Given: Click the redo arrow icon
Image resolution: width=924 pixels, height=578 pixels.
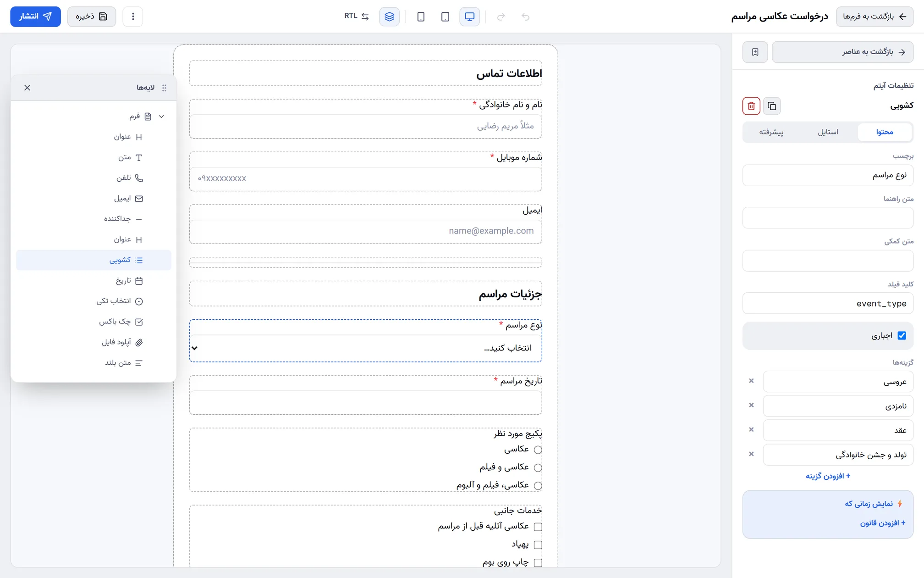Looking at the screenshot, I should pos(501,17).
